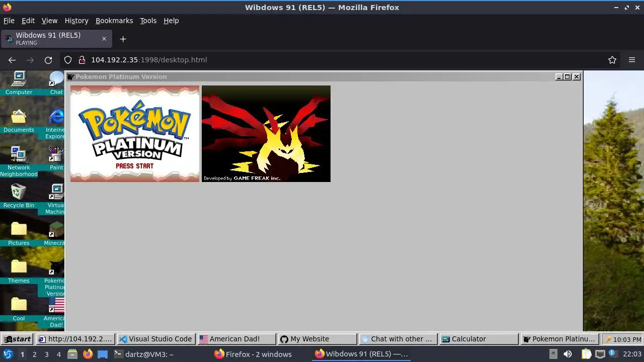The height and width of the screenshot is (362, 644).
Task: Launch the Paint desktop shortcut
Action: pos(56,158)
